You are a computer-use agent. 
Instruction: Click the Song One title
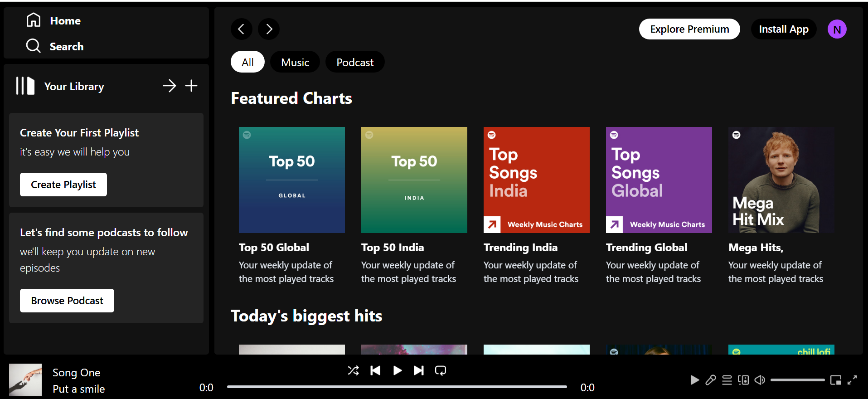(77, 373)
